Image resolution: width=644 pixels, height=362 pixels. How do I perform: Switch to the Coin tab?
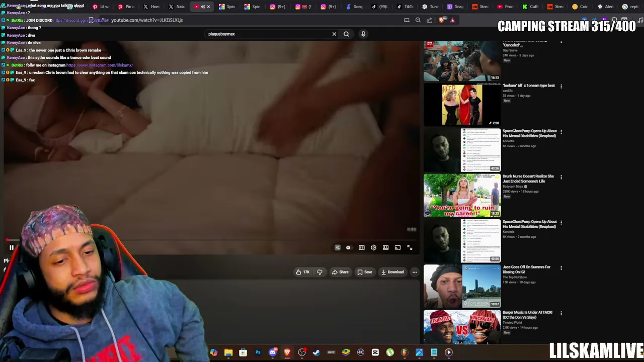coord(581,7)
